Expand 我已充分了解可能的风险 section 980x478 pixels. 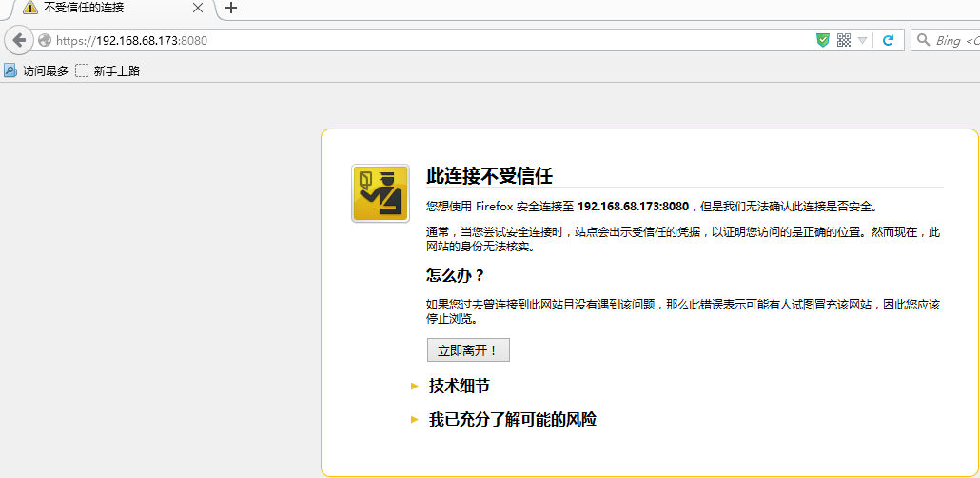[512, 419]
